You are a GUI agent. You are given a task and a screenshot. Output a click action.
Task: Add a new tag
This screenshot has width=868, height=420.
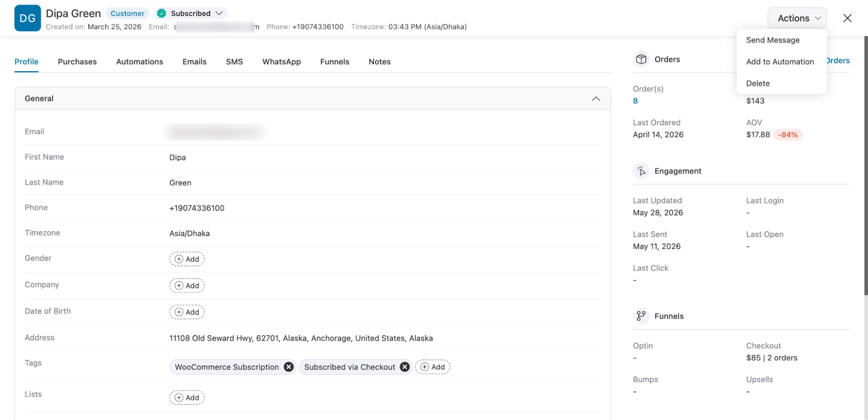[432, 367]
